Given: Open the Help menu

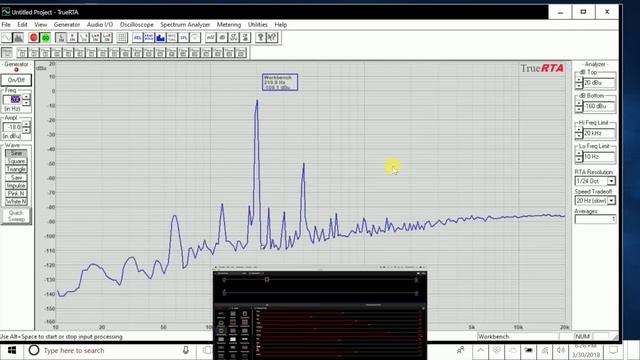Looking at the screenshot, I should [280, 24].
